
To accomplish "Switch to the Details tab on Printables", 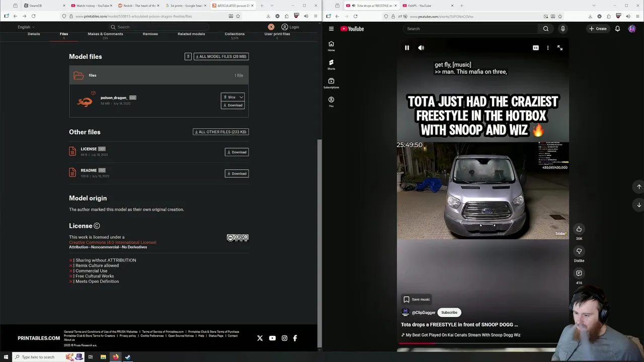I will click(34, 34).
